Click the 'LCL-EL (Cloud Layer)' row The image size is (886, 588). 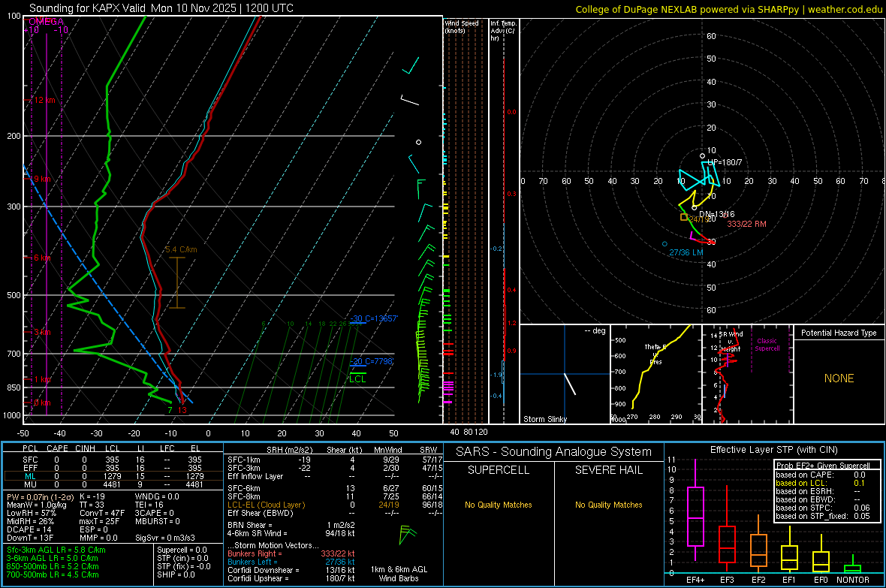click(335, 505)
